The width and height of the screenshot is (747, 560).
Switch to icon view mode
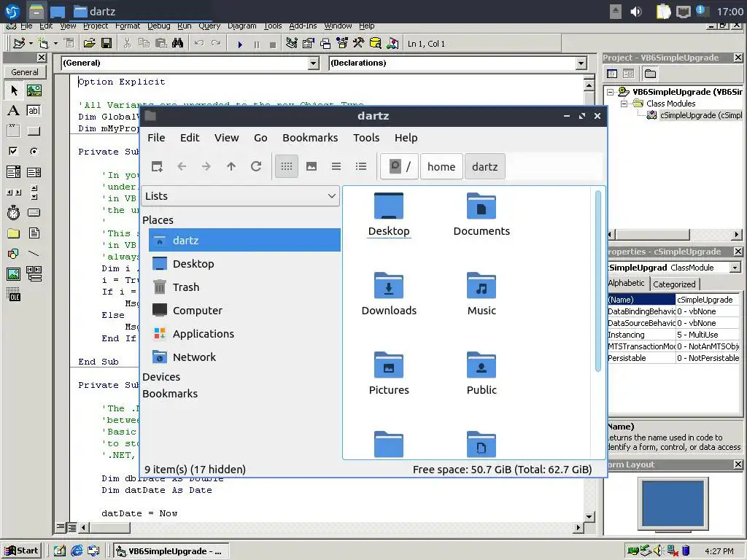point(287,166)
